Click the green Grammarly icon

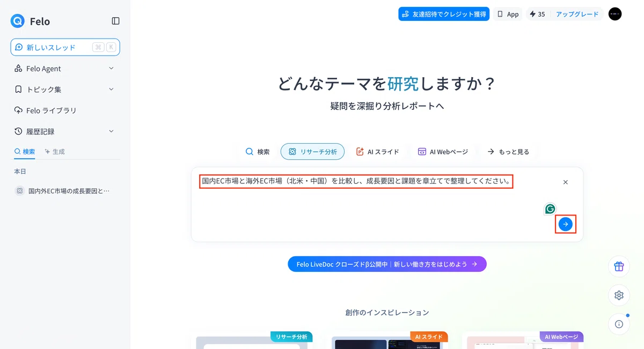550,209
